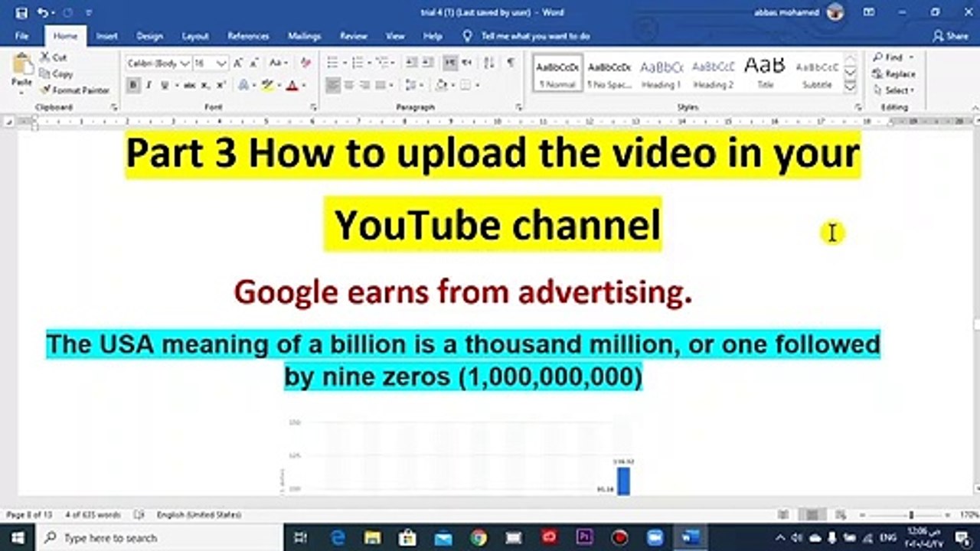Switch to the Layout tab
The width and height of the screenshot is (980, 551).
(x=195, y=36)
